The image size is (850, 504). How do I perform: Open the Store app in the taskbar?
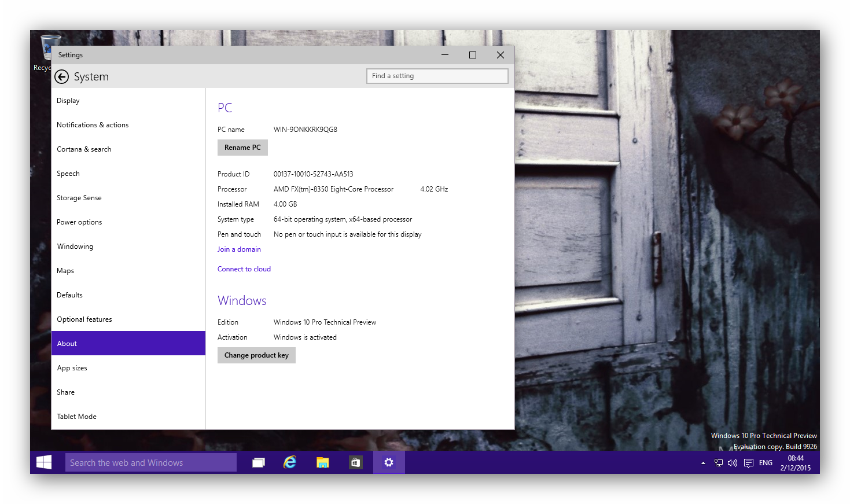click(x=355, y=462)
